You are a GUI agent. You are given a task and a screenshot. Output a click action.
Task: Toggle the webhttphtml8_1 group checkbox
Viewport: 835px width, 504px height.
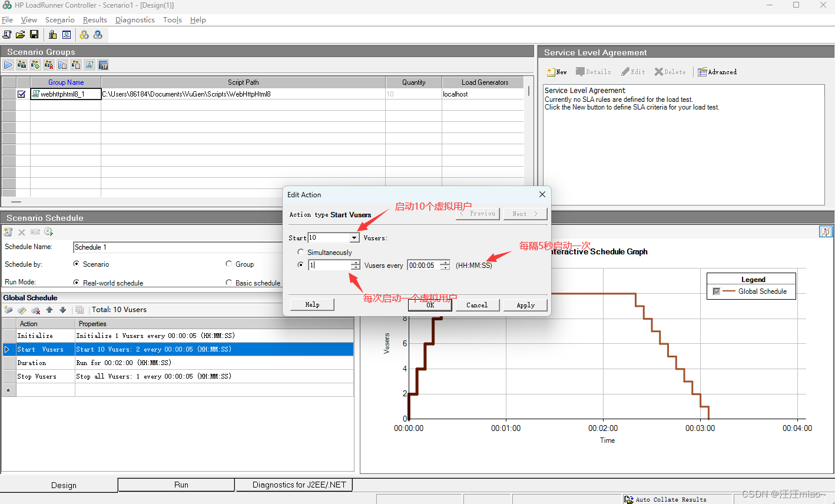pyautogui.click(x=22, y=94)
